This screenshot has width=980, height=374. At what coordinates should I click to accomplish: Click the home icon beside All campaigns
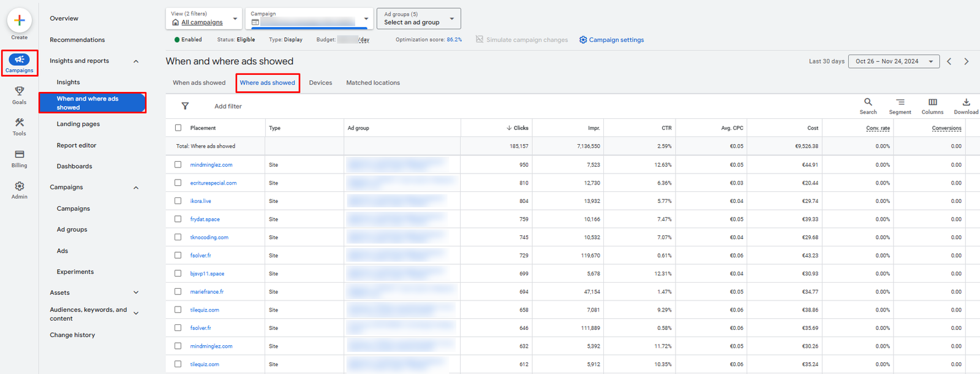(x=176, y=23)
